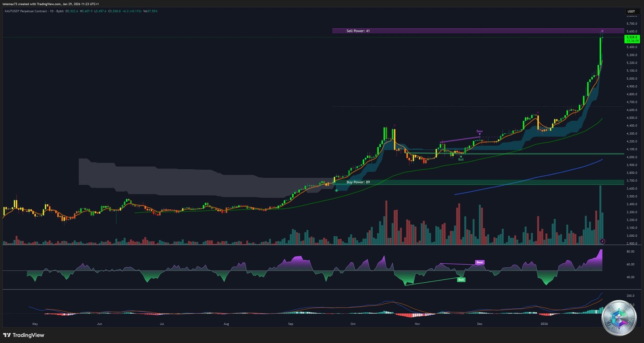Select the purple Bear tag in the RSI pane
Screen dimensions: 644x343
point(479,262)
